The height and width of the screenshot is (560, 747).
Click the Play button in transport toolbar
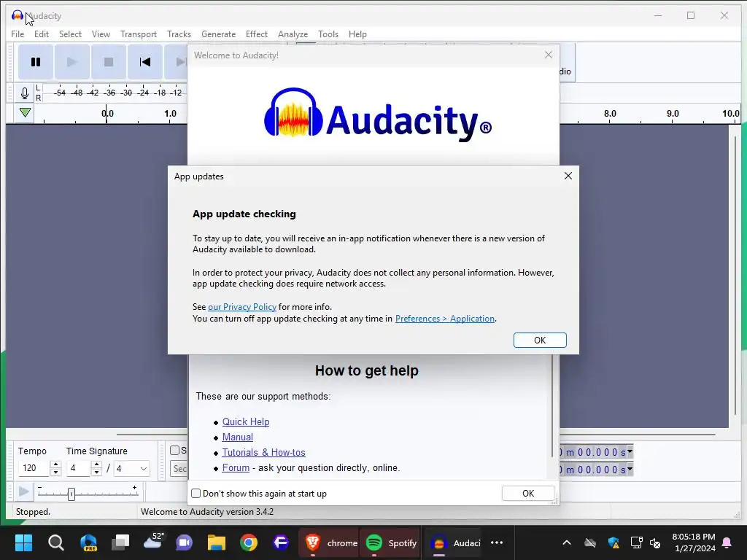pyautogui.click(x=72, y=62)
